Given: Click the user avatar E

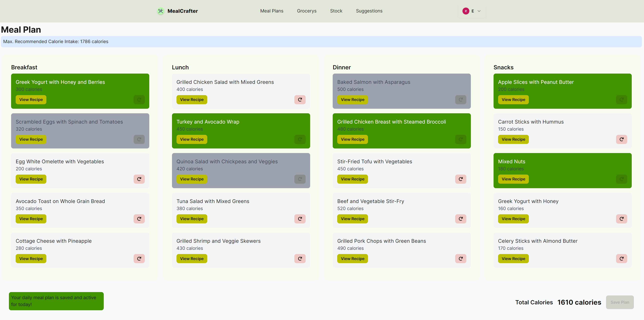Looking at the screenshot, I should (x=465, y=11).
